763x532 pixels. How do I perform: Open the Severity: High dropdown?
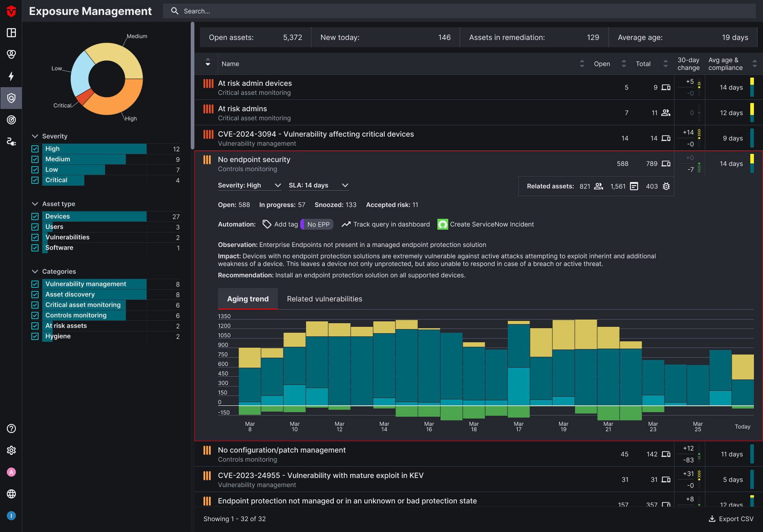point(249,185)
